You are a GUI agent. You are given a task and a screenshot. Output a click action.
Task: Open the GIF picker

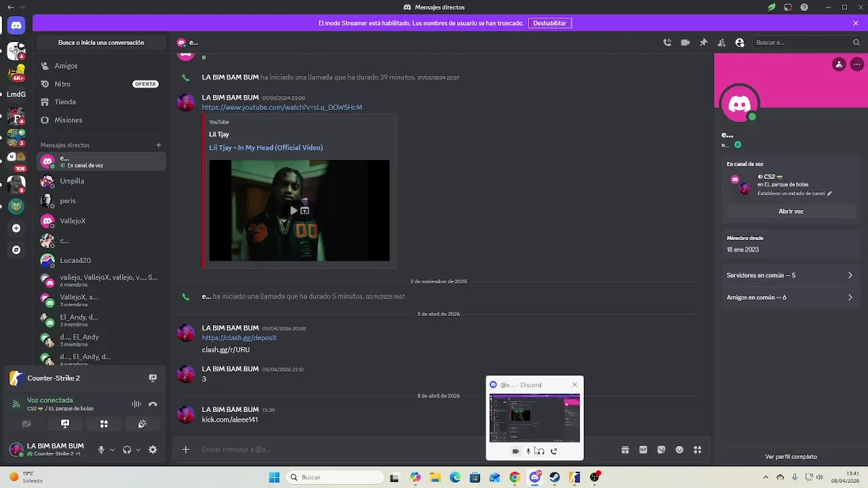[643, 449]
